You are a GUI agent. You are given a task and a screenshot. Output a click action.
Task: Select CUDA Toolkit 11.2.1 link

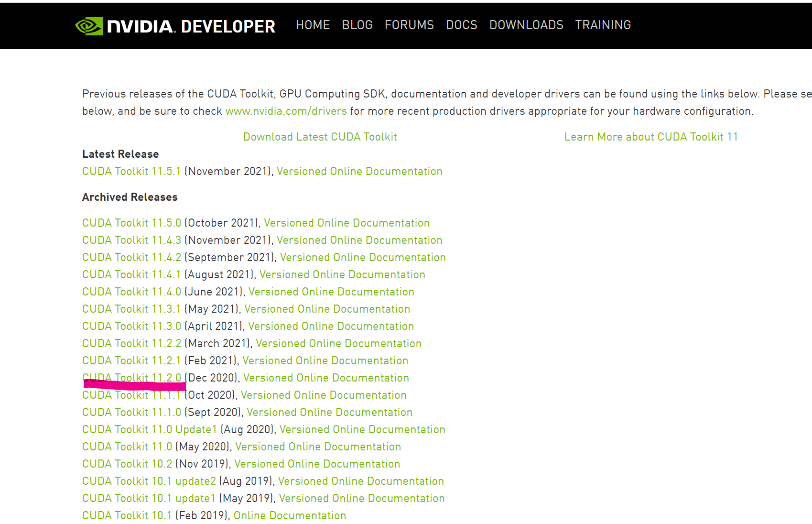[131, 360]
